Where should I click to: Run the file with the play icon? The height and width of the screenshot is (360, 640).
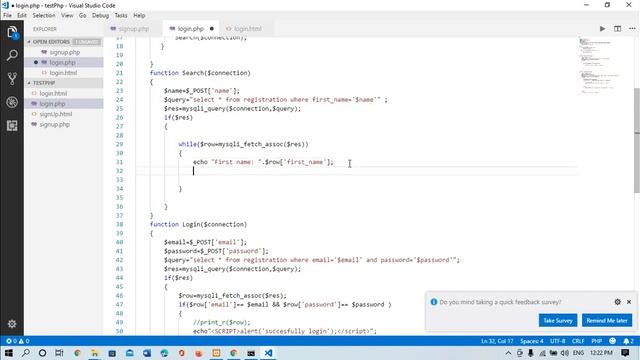tap(602, 29)
